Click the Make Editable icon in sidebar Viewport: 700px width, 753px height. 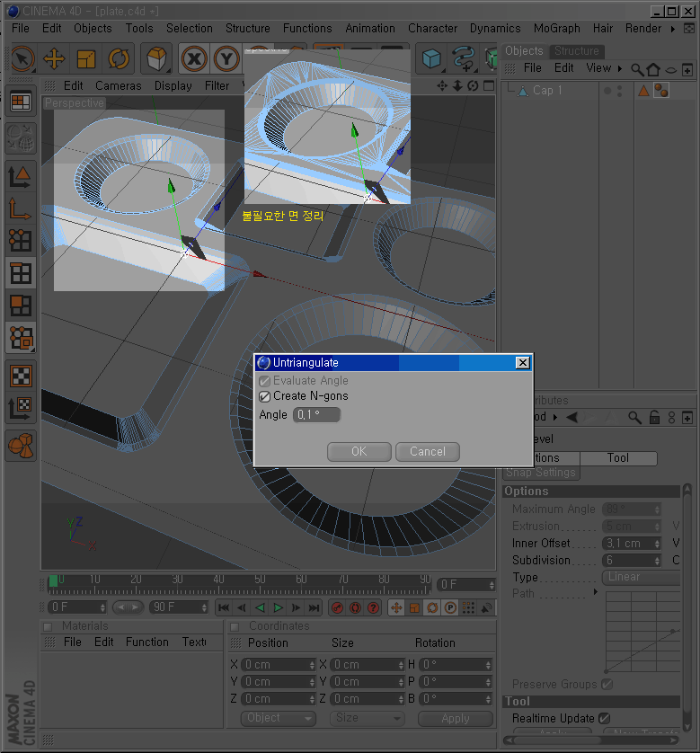coord(21,137)
